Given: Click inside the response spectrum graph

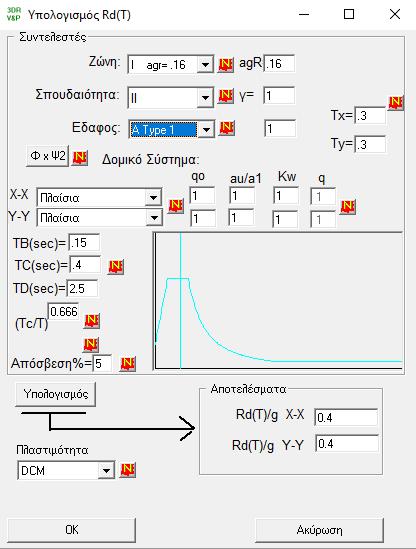Looking at the screenshot, I should point(278,300).
